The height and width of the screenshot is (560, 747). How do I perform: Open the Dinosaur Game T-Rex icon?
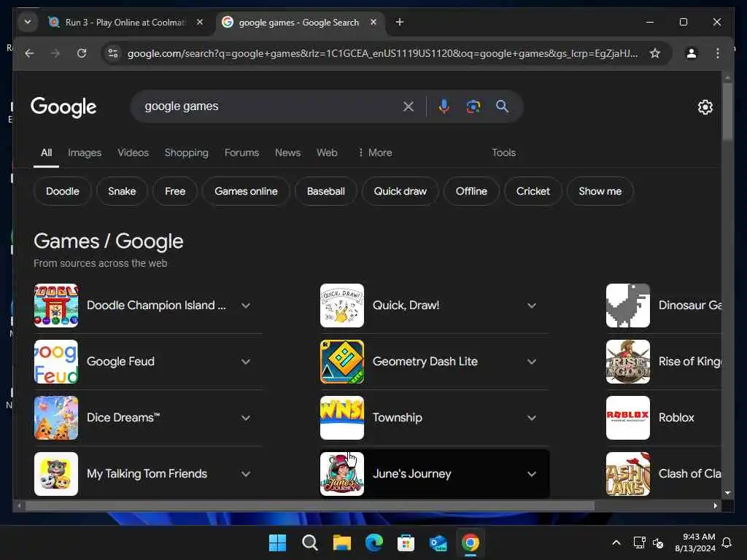pyautogui.click(x=628, y=306)
